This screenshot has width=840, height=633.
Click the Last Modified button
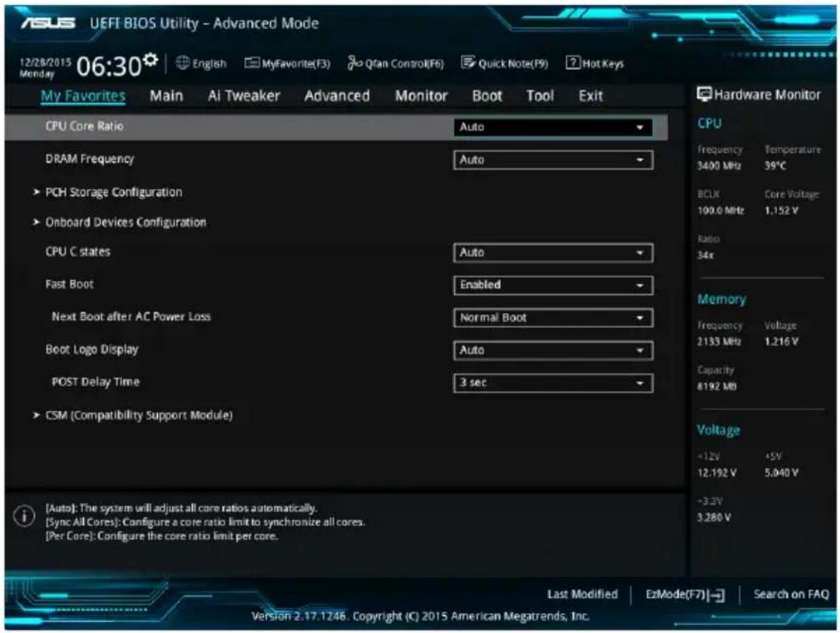[583, 594]
